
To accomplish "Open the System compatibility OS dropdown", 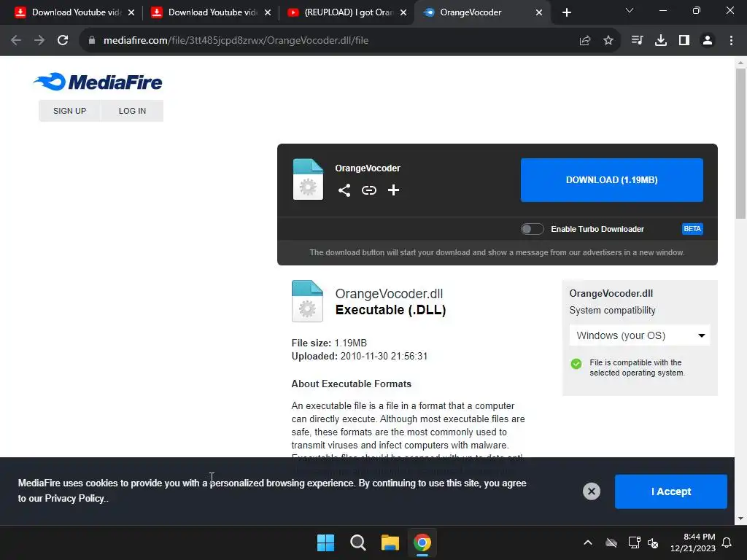I will click(640, 335).
